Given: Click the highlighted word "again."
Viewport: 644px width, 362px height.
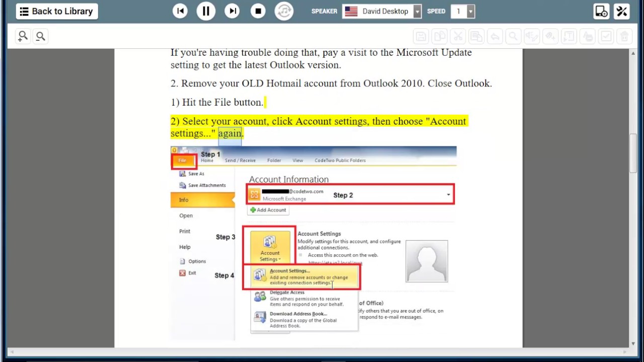Looking at the screenshot, I should coord(230,133).
